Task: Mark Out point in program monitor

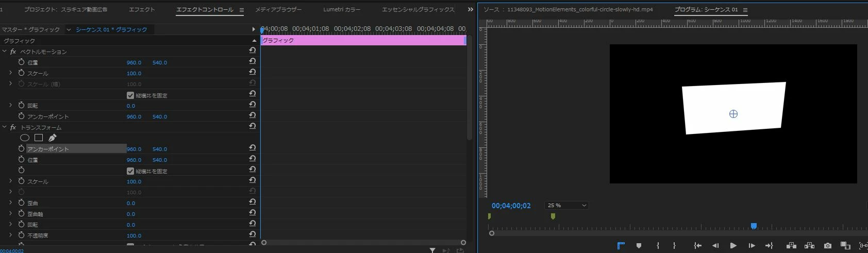Action: pyautogui.click(x=674, y=246)
